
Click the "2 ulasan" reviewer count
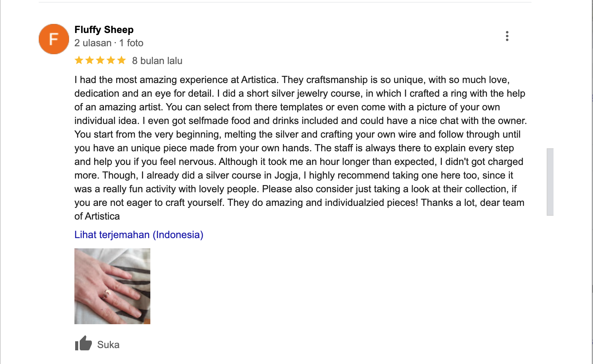[x=93, y=43]
